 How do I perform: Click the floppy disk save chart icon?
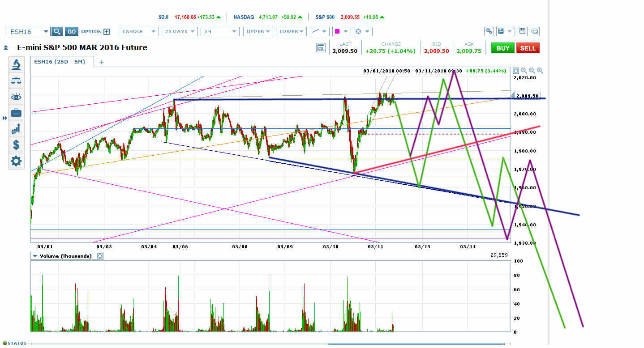[x=501, y=31]
